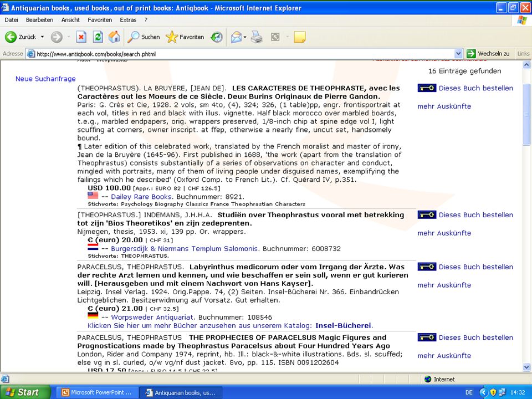This screenshot has height=399, width=532.
Task: Open the Datei menu
Action: point(11,20)
